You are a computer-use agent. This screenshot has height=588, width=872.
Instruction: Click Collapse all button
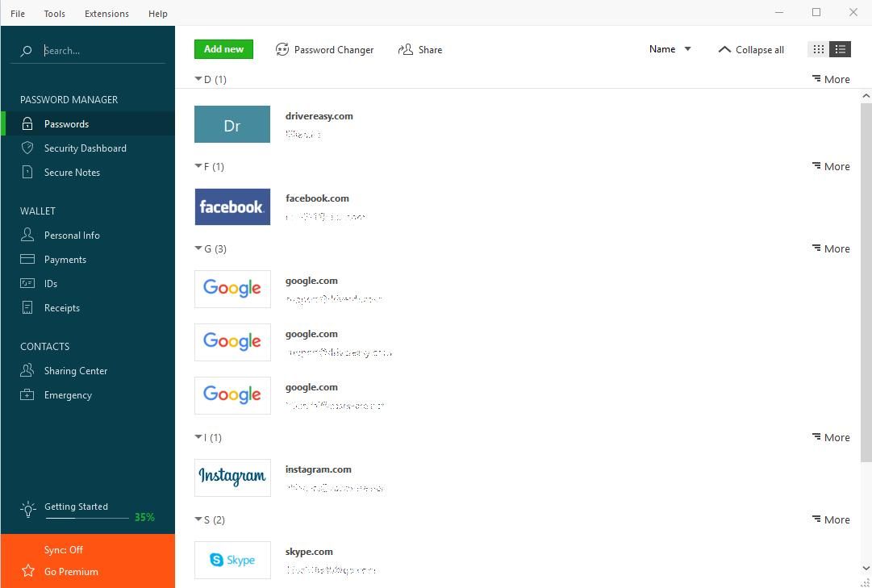tap(750, 50)
